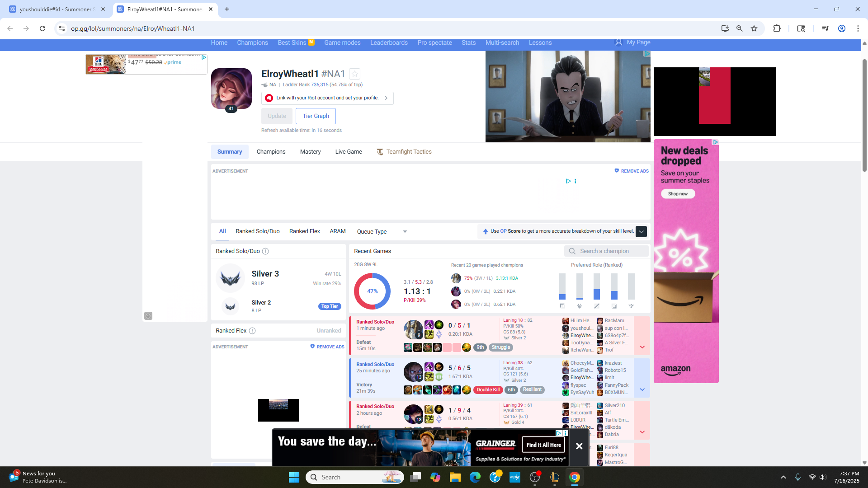This screenshot has height=488, width=868.
Task: Click the 0.65:1 KDA champion icon
Action: tap(456, 305)
